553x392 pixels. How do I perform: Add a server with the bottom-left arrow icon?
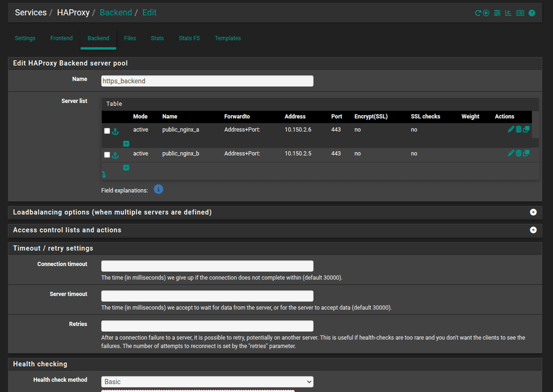(x=104, y=175)
